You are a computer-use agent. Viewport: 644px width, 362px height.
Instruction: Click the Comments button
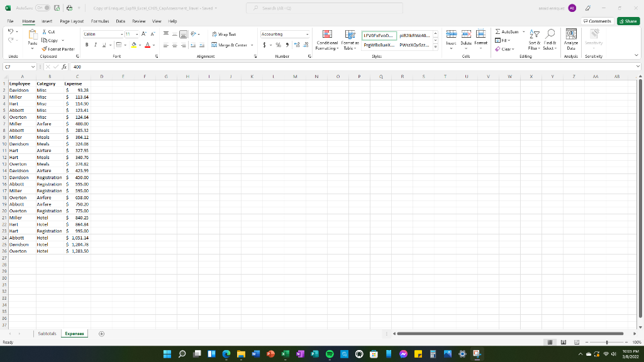tap(597, 21)
